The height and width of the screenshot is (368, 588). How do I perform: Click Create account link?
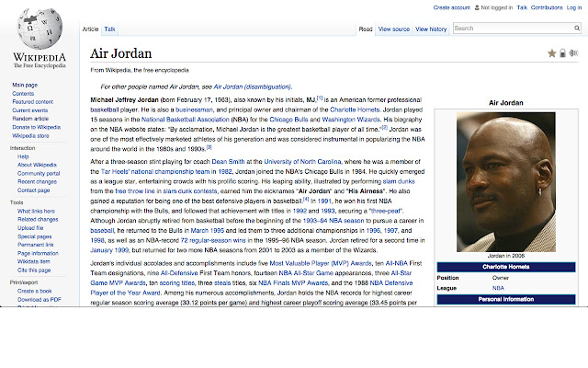(x=451, y=7)
